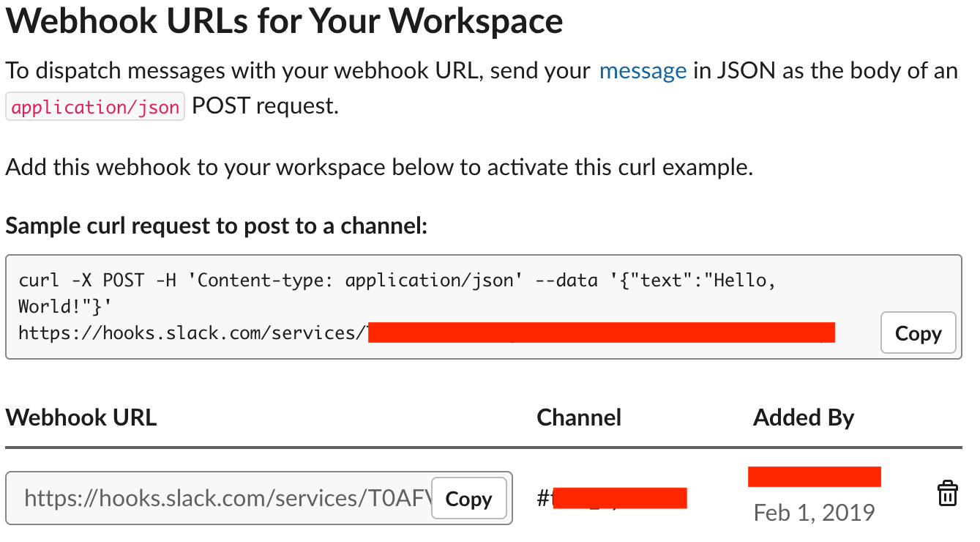This screenshot has height=542, width=980.
Task: Click the 'Channel' column header
Action: (x=579, y=417)
